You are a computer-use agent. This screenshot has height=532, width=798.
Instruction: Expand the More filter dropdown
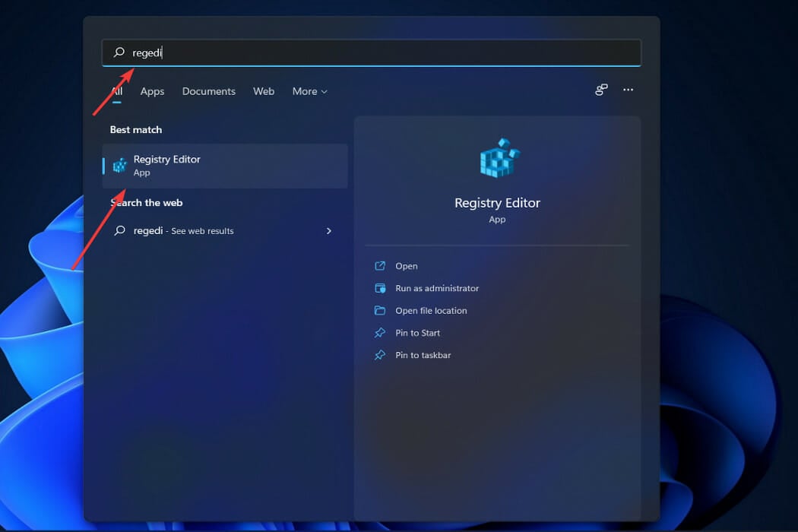309,91
